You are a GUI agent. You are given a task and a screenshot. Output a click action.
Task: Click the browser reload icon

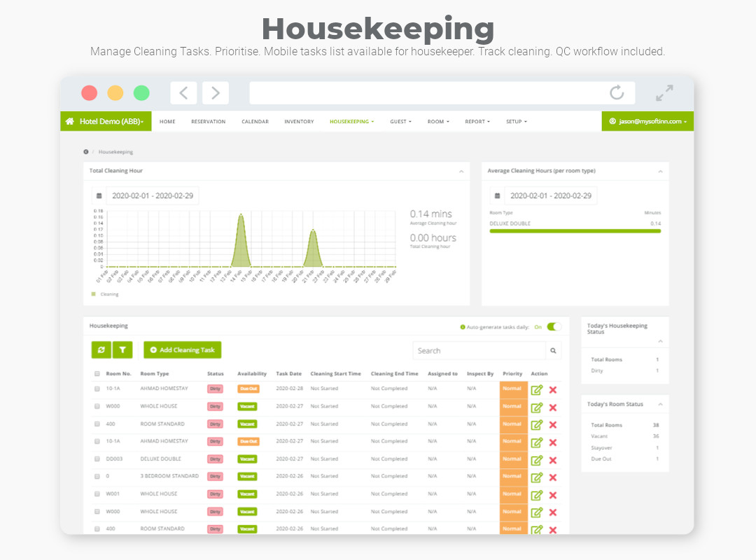pos(616,93)
